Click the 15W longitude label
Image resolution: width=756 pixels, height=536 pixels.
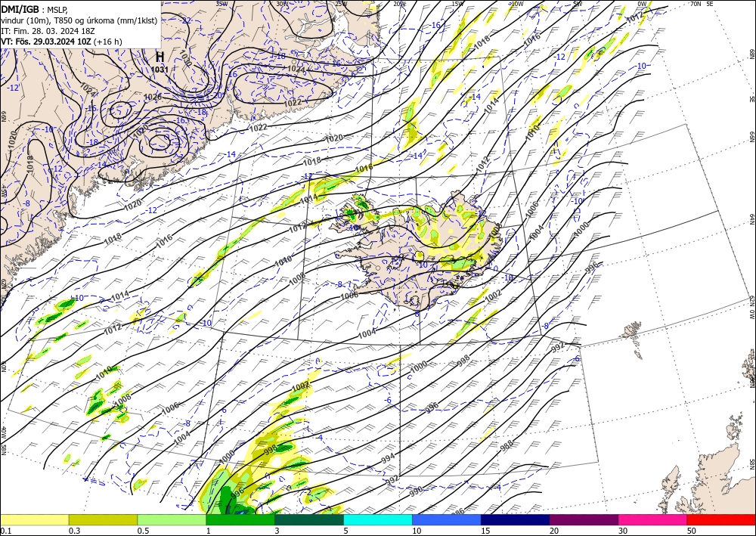pos(457,3)
